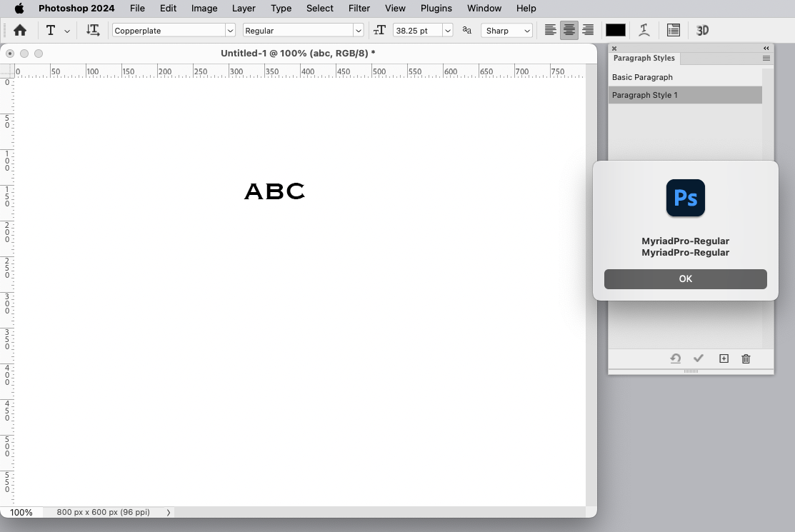Click the ruler origin corner
This screenshot has height=532, width=795.
(6, 71)
